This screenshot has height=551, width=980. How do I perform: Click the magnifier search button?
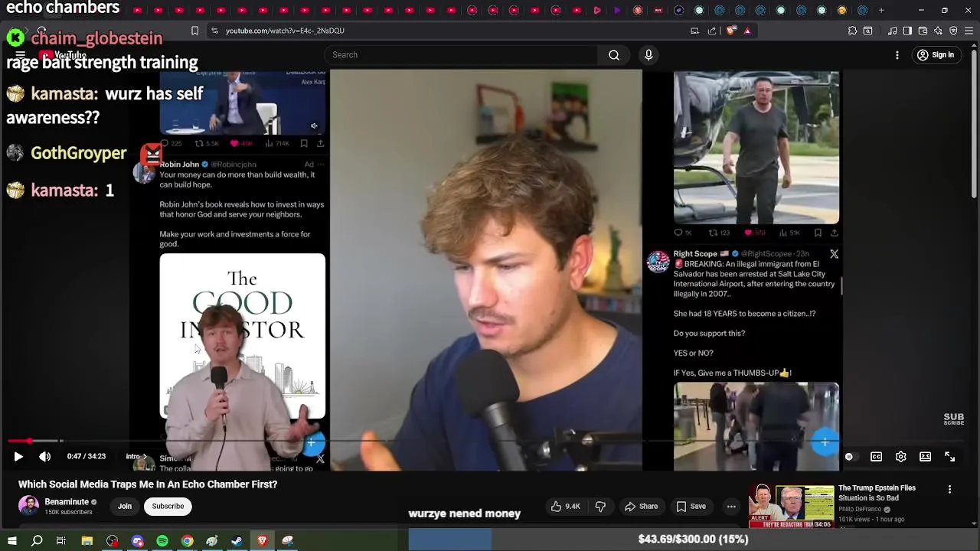[x=614, y=55]
